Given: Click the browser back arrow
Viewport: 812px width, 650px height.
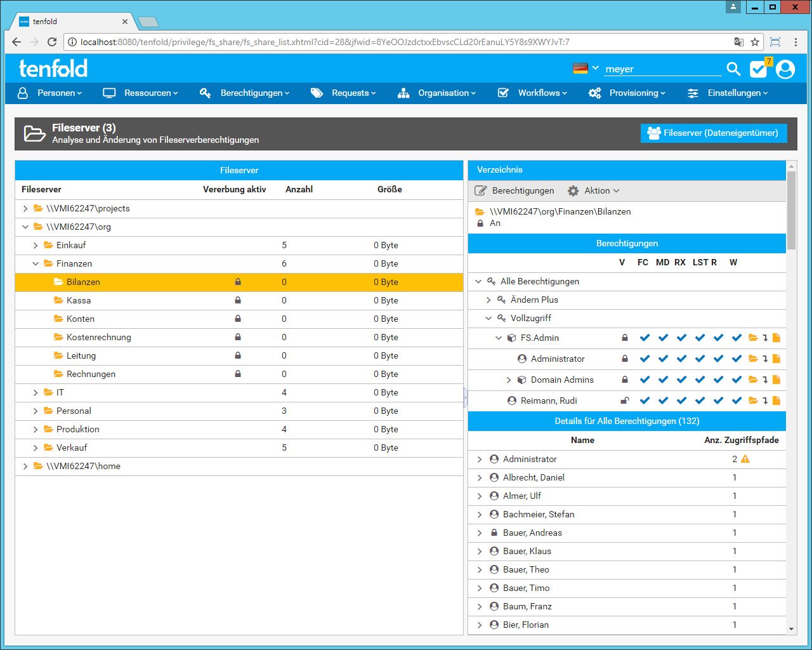Looking at the screenshot, I should tap(16, 42).
